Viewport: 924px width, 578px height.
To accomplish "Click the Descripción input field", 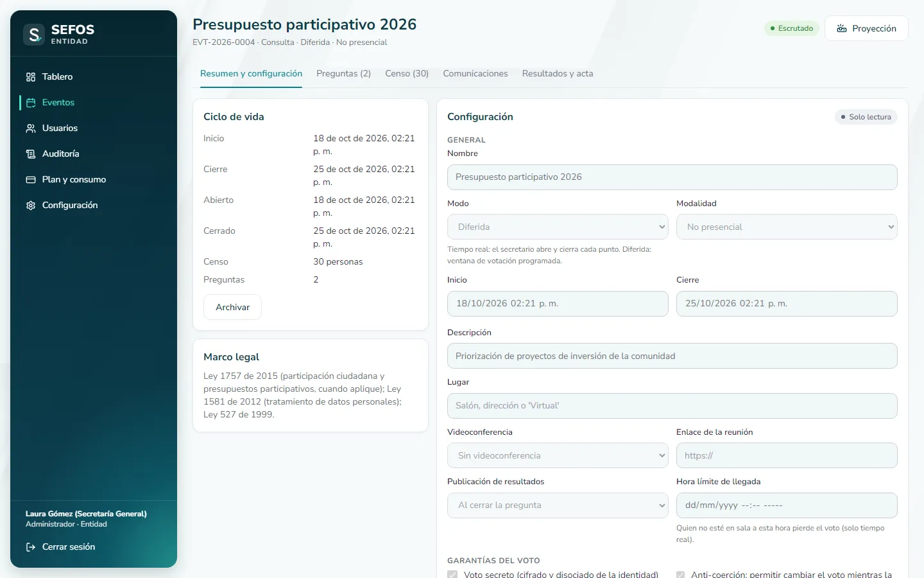I will coord(672,356).
